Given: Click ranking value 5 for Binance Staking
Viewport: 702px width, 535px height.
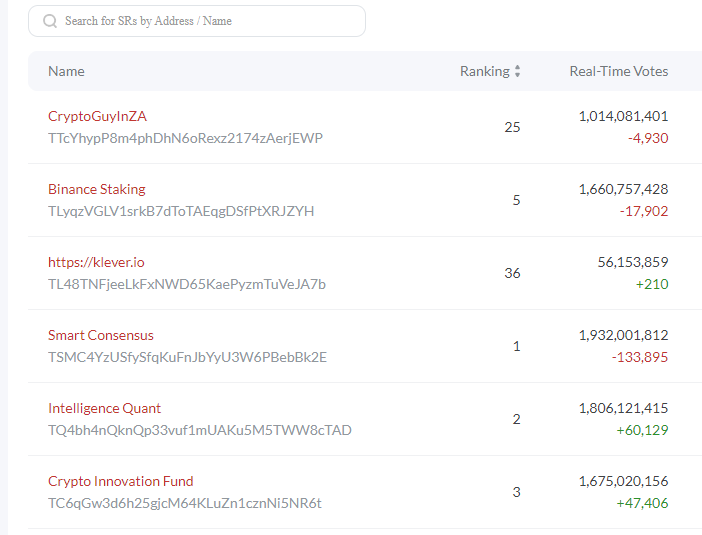Looking at the screenshot, I should [x=516, y=200].
